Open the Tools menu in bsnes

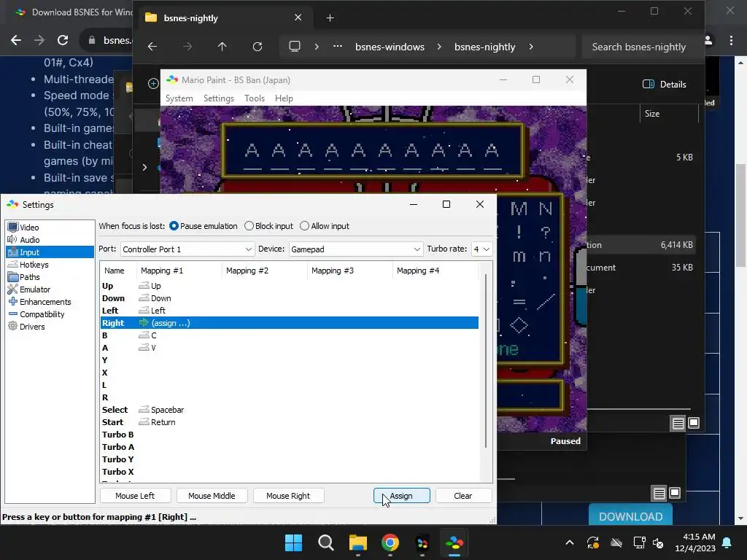tap(255, 98)
